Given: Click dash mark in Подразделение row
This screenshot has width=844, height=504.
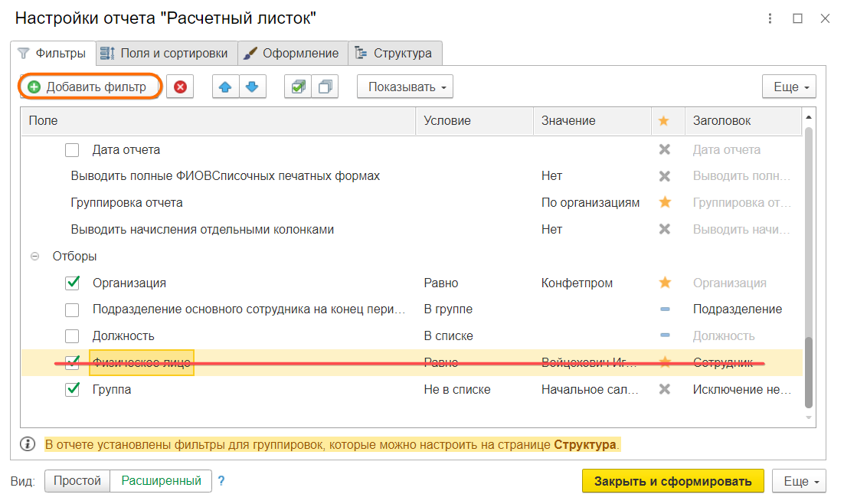Looking at the screenshot, I should (665, 309).
